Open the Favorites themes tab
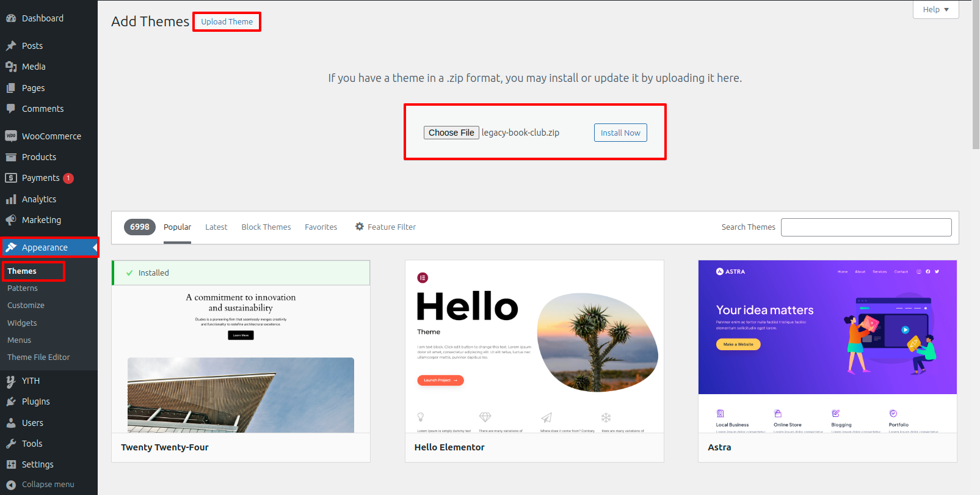The height and width of the screenshot is (495, 980). pos(321,227)
